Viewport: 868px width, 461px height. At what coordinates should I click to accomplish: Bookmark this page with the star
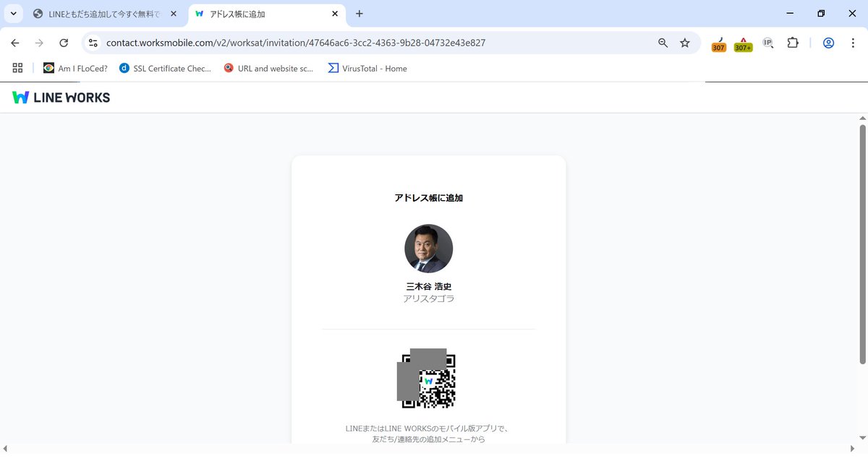684,43
